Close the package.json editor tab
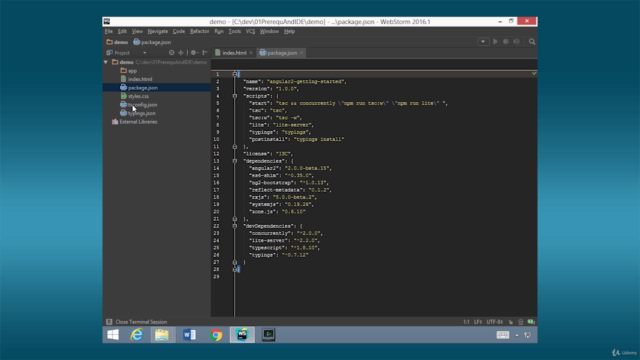 click(x=301, y=53)
